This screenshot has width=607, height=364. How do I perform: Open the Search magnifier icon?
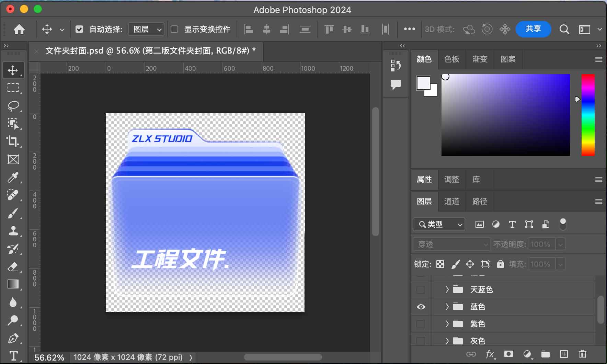pyautogui.click(x=564, y=30)
